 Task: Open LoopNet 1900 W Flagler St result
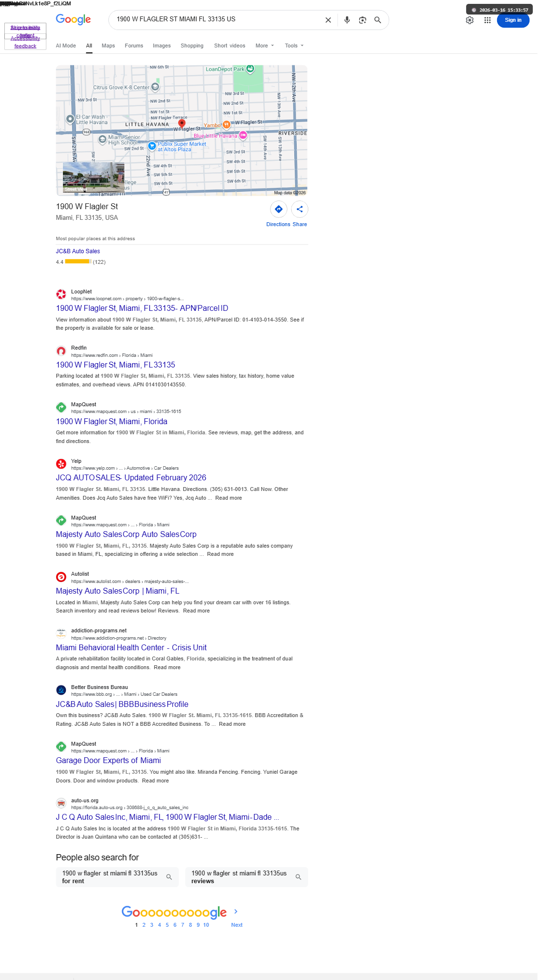coord(142,308)
